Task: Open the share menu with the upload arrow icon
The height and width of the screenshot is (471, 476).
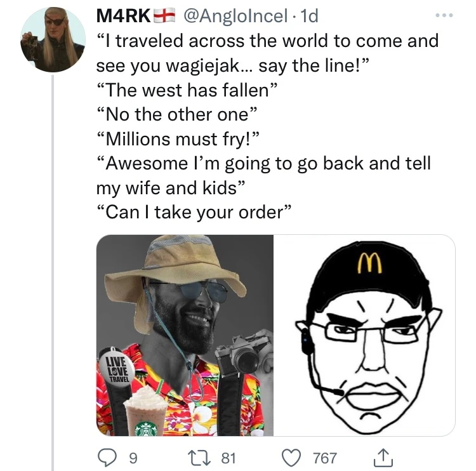Action: (x=383, y=457)
